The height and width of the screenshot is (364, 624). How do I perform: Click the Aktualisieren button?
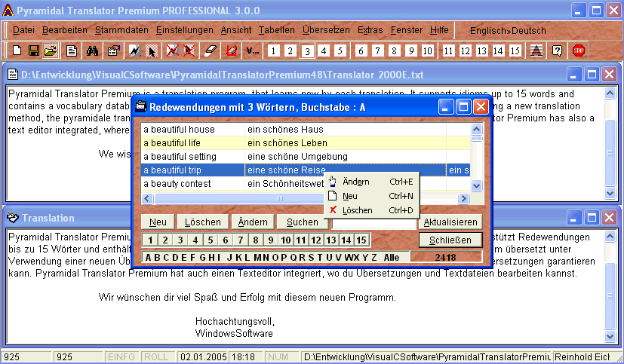click(x=450, y=222)
